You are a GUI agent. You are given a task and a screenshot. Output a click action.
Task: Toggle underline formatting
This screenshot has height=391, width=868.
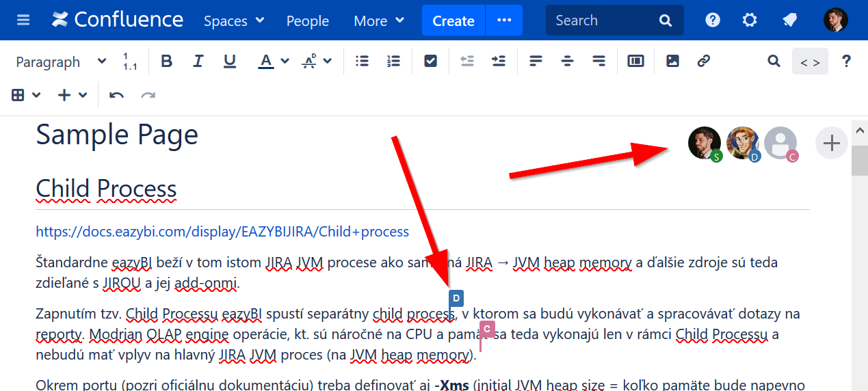(230, 62)
